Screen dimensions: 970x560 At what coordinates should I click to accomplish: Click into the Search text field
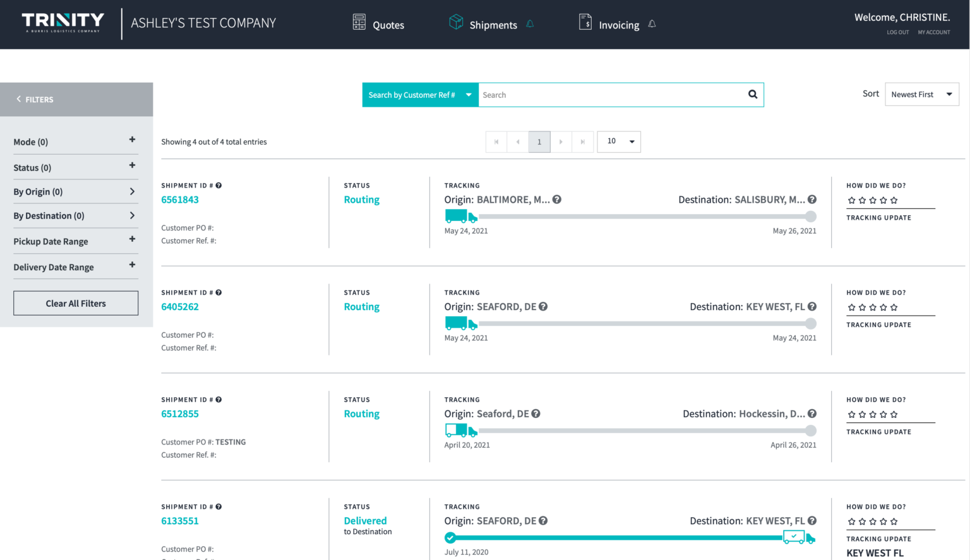tap(609, 95)
